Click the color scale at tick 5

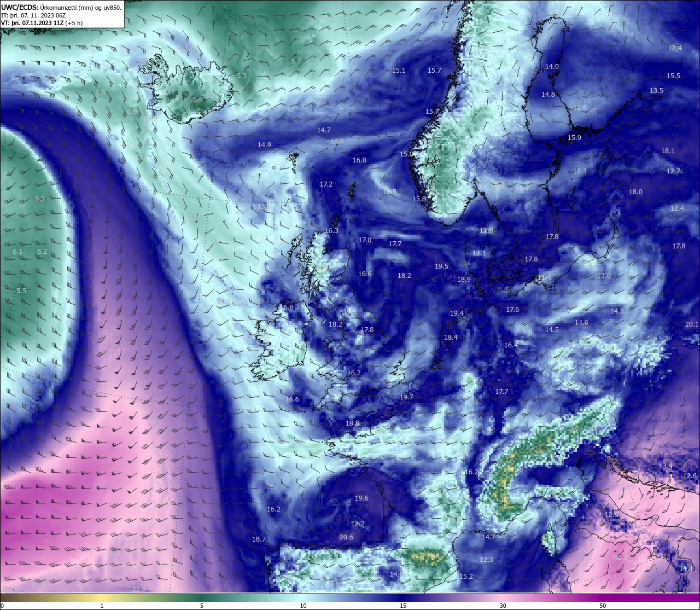pos(202,606)
